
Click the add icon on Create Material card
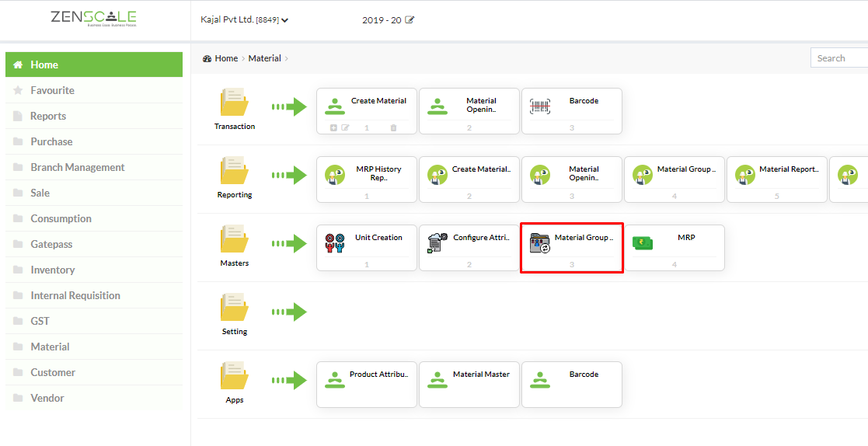click(333, 128)
